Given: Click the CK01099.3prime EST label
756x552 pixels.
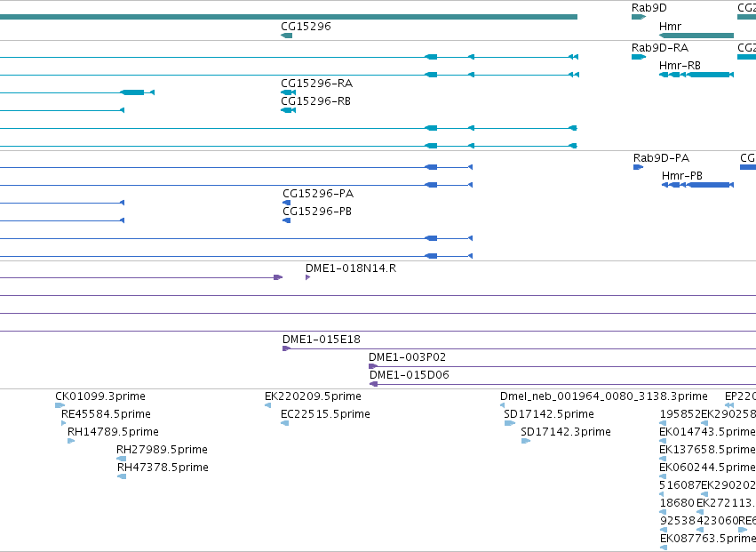Looking at the screenshot, I should pyautogui.click(x=100, y=396).
